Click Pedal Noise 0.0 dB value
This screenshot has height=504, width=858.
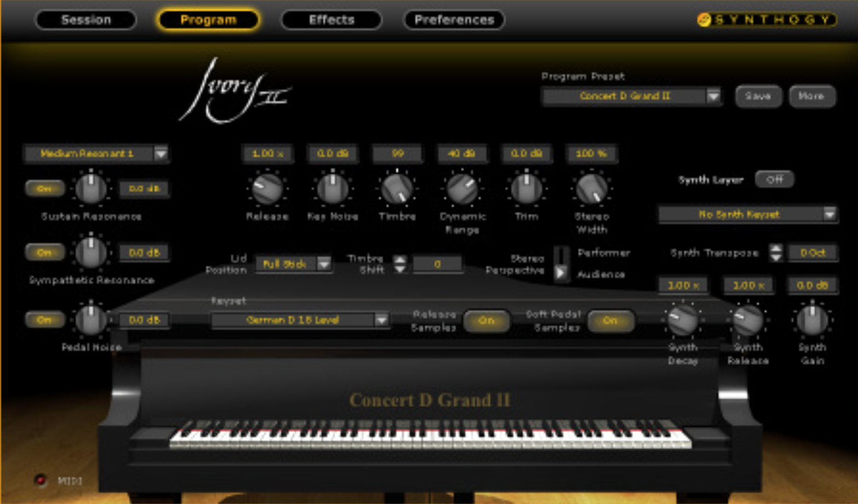[x=144, y=319]
